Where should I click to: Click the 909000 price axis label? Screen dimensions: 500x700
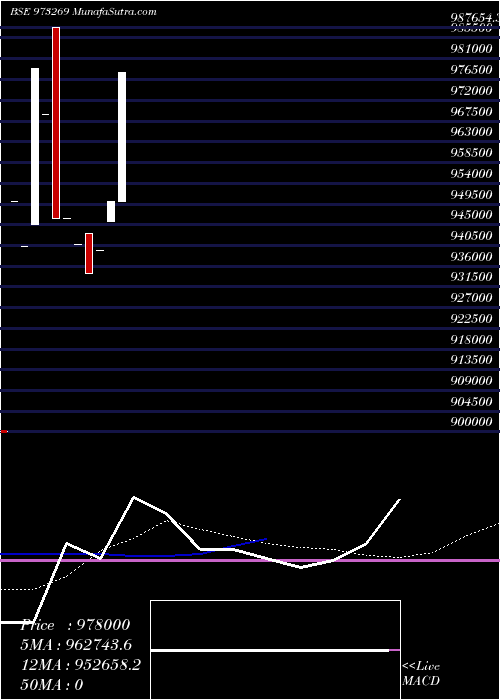click(471, 381)
